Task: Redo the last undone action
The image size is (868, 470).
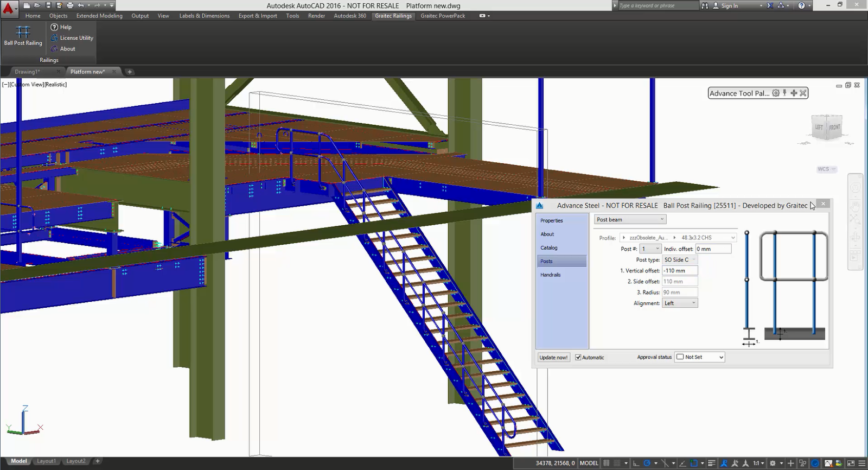Action: coord(97,5)
